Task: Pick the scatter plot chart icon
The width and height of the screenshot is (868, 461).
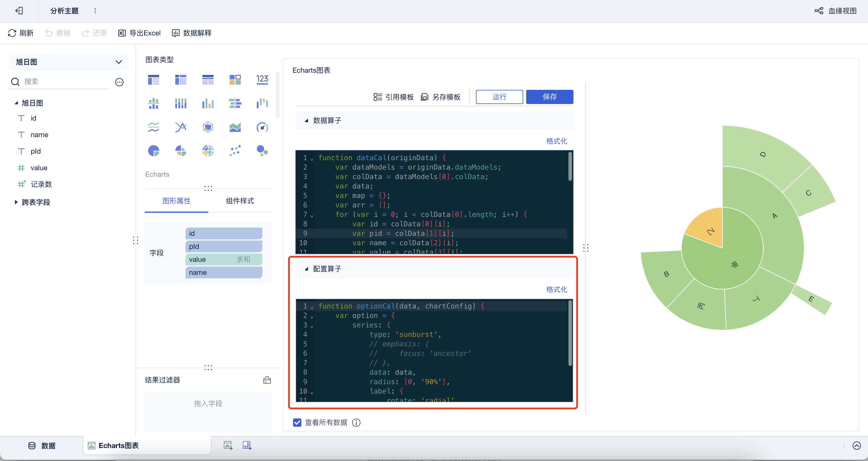Action: click(235, 151)
